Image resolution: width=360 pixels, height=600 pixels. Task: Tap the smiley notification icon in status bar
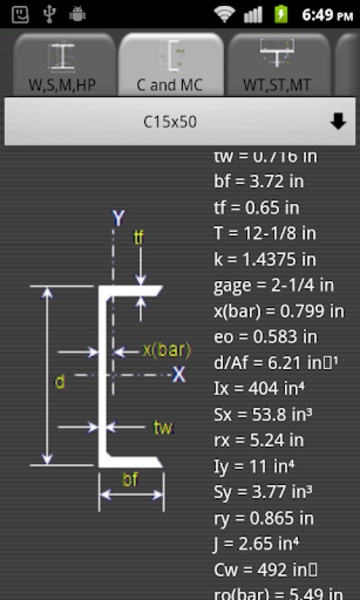click(20, 15)
